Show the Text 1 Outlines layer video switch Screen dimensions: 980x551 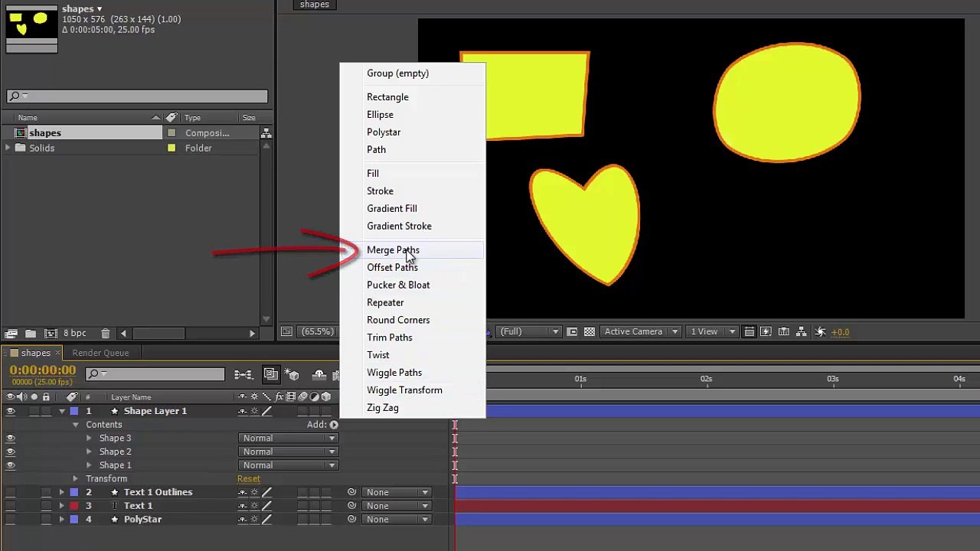pyautogui.click(x=10, y=492)
